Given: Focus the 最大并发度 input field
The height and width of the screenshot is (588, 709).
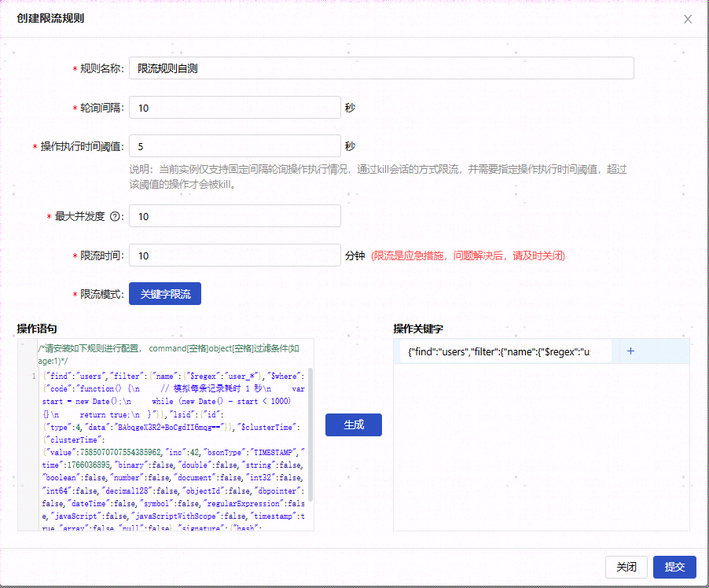Looking at the screenshot, I should (x=235, y=216).
